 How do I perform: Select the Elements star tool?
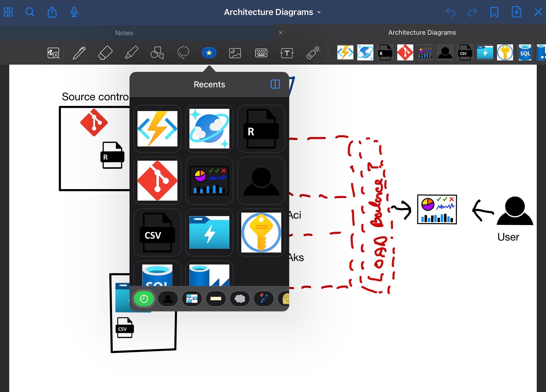pos(209,53)
